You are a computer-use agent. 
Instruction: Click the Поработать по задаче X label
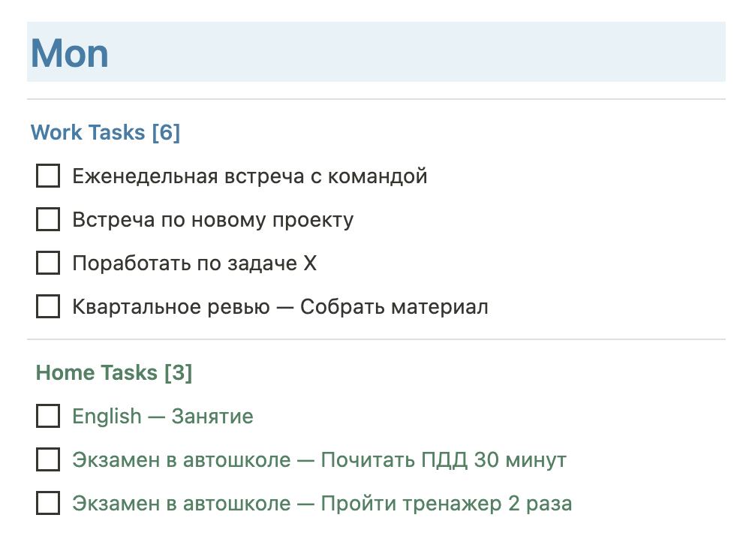pos(195,263)
